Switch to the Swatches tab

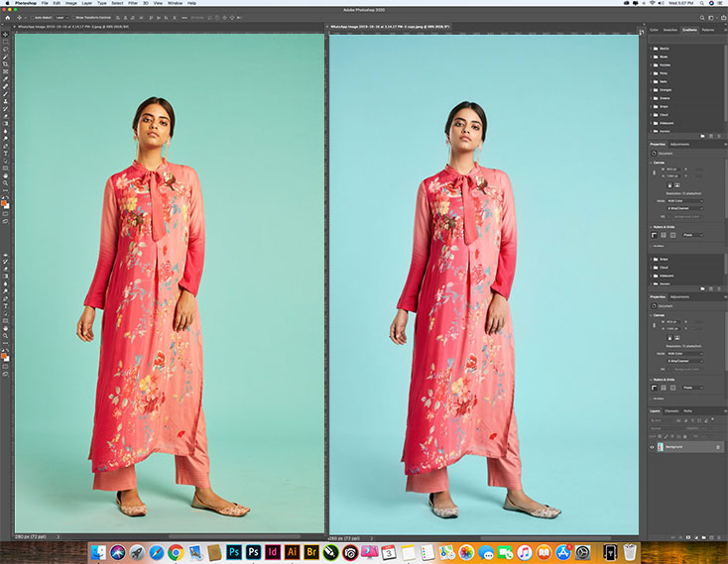click(669, 30)
